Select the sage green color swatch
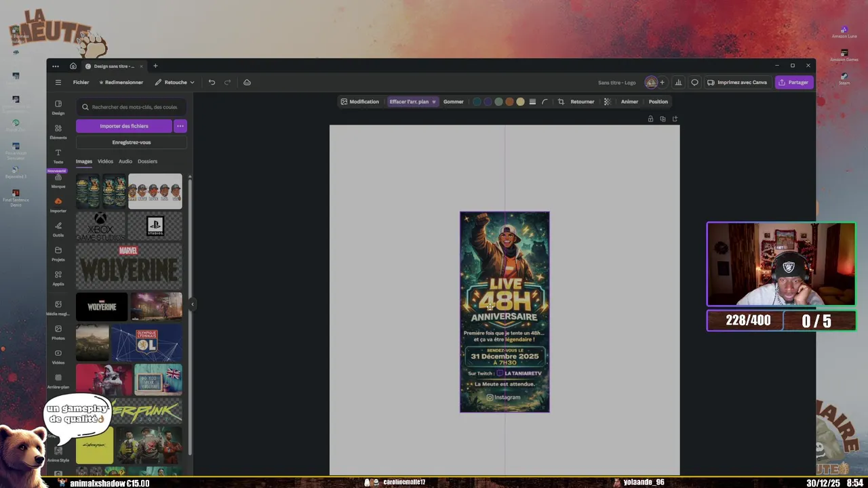Viewport: 868px width, 488px height. tap(498, 102)
